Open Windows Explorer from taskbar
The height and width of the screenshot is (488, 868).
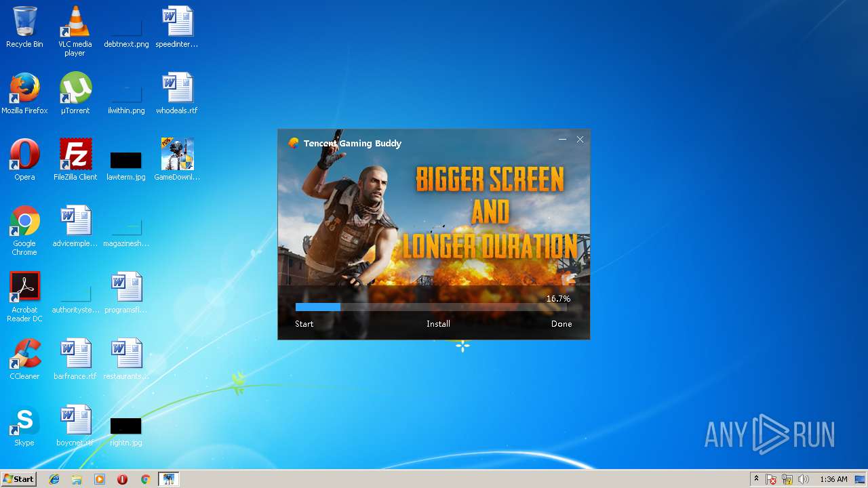tap(77, 479)
